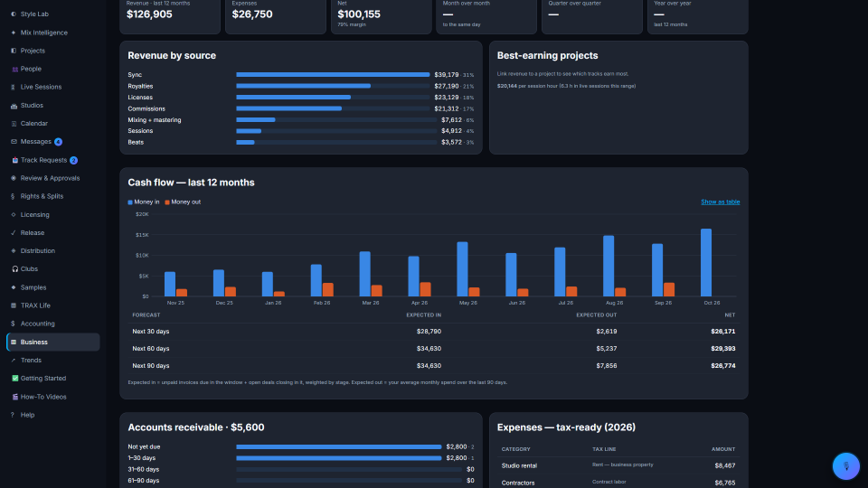Click the Clubs headphones icon
The image size is (868, 488).
click(14, 269)
